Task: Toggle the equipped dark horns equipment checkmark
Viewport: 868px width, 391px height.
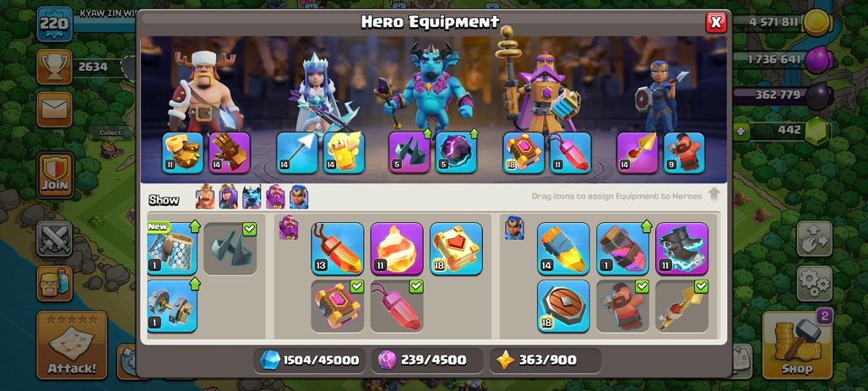Action: tap(249, 230)
